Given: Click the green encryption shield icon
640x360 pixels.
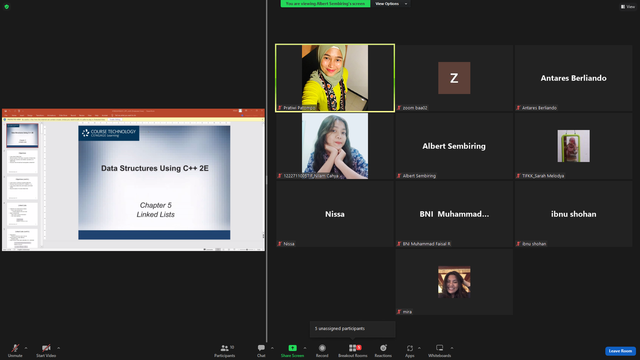Looking at the screenshot, I should click(7, 7).
